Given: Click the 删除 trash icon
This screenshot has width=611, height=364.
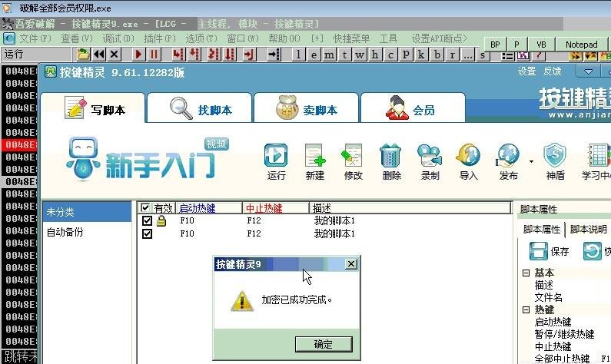Looking at the screenshot, I should (391, 161).
